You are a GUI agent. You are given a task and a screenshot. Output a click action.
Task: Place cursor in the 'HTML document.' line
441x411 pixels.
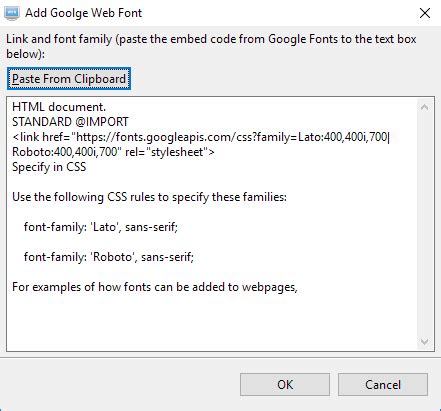(59, 107)
